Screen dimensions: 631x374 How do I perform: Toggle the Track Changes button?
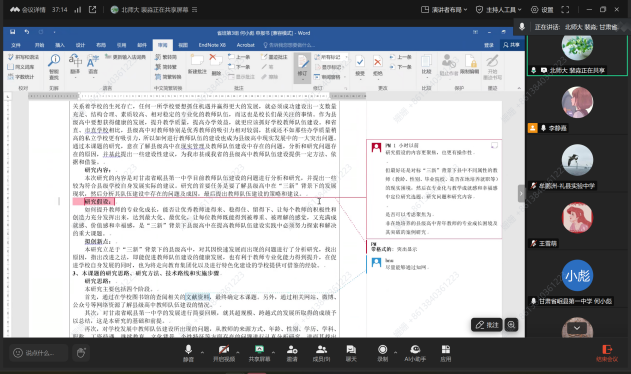coord(302,67)
